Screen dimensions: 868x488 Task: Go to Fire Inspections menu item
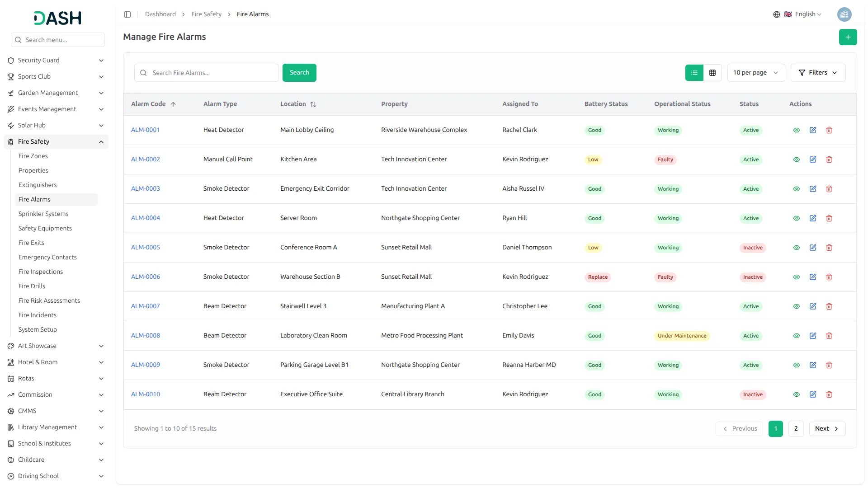pos(41,272)
